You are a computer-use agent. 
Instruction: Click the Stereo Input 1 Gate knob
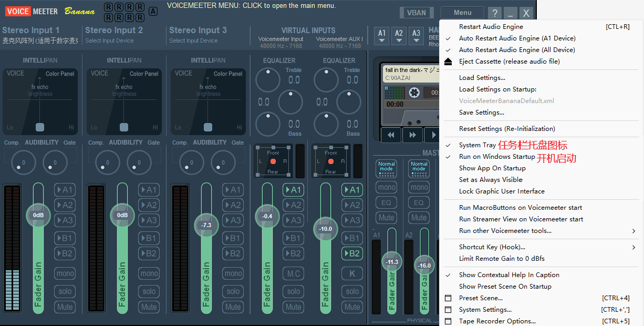tap(55, 162)
